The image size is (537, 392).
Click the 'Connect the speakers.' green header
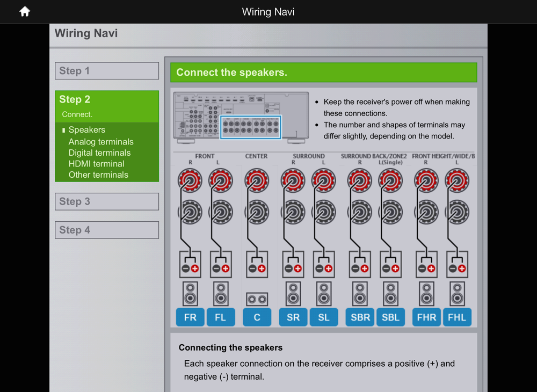tap(324, 72)
